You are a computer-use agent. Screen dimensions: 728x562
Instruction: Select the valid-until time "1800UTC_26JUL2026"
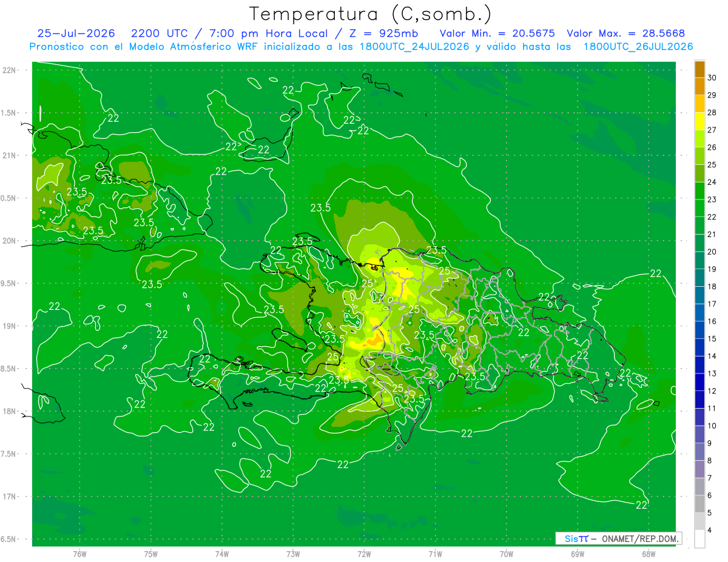tap(638, 47)
